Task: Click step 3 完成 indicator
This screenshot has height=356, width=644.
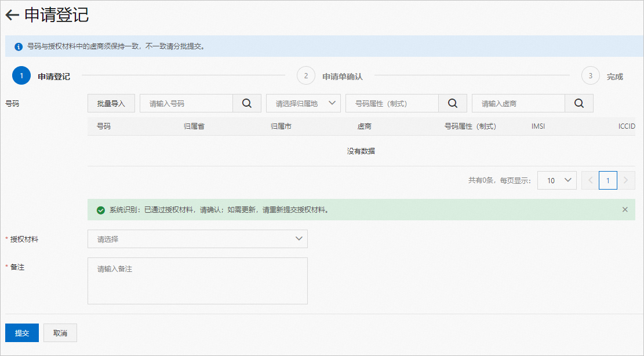Action: click(590, 75)
